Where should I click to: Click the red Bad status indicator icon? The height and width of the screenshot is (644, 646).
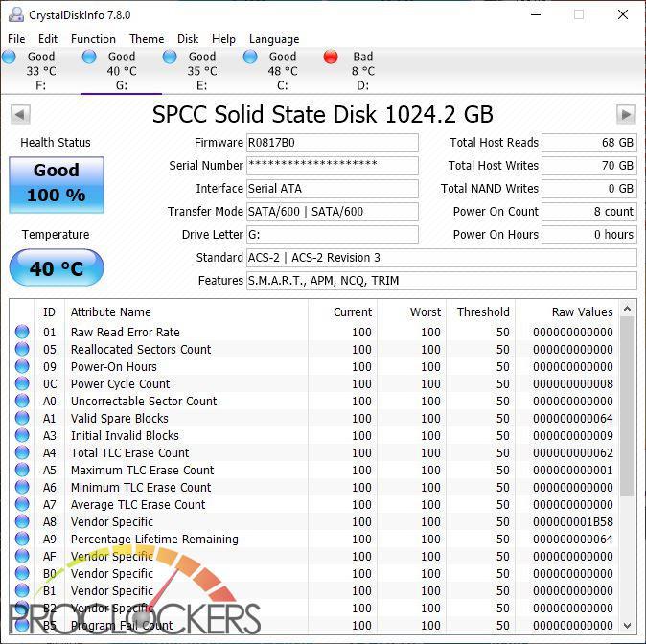pyautogui.click(x=331, y=57)
